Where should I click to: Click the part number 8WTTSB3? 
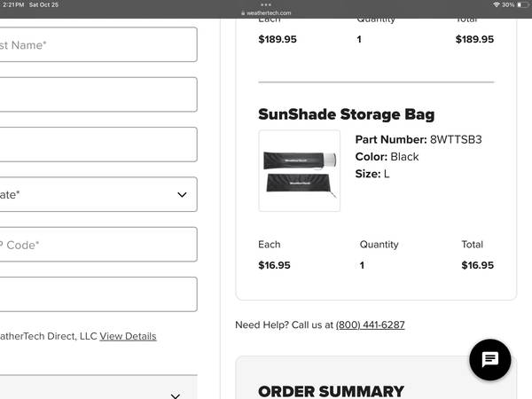(x=455, y=139)
